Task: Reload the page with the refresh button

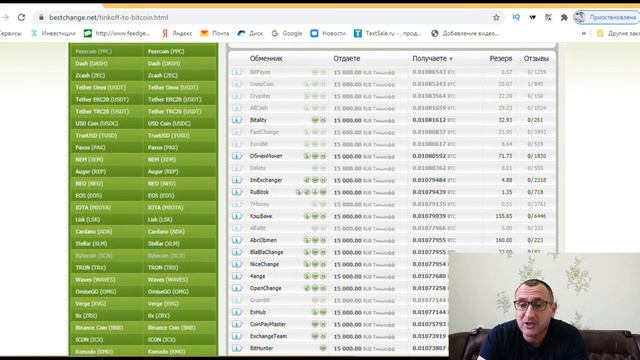Action: (x=21, y=18)
